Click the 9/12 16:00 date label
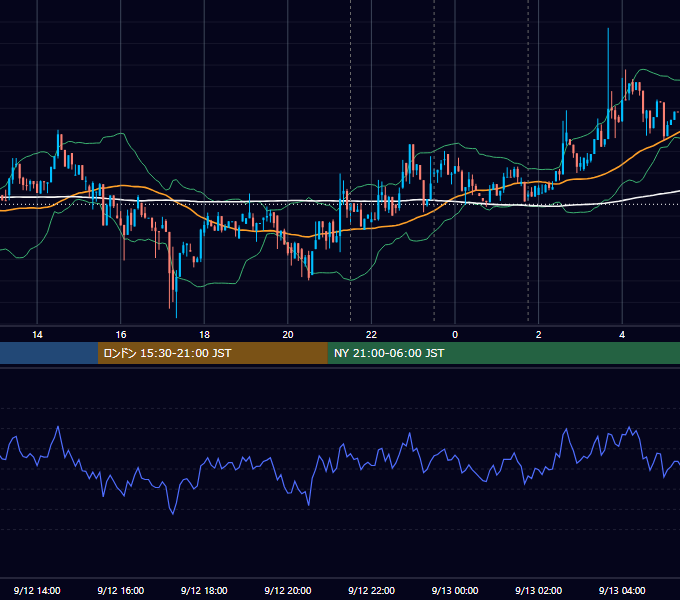The image size is (680, 600). coord(121,590)
